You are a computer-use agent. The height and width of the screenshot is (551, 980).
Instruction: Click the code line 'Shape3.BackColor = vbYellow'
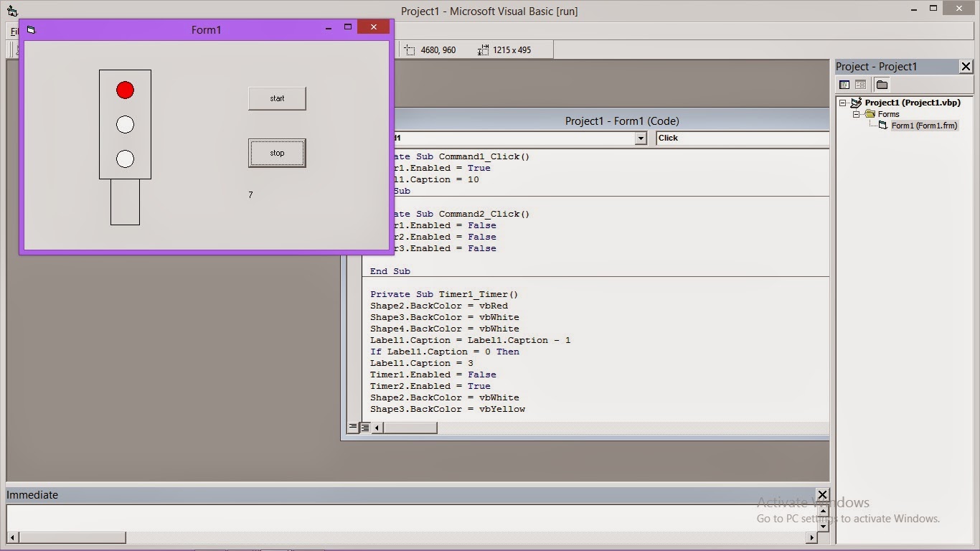448,409
